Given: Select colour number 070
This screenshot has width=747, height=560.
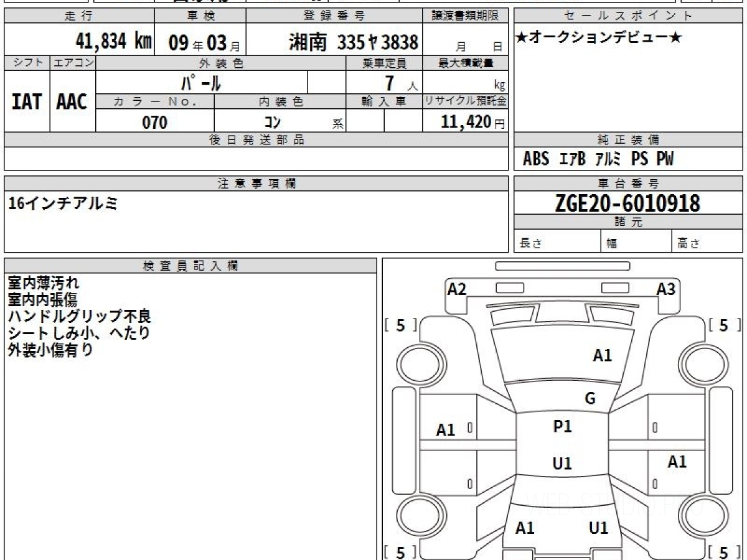Looking at the screenshot, I should click(x=155, y=122).
